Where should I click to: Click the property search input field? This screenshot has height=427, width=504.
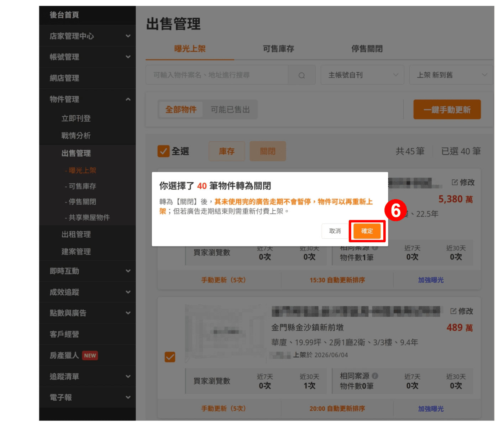217,75
